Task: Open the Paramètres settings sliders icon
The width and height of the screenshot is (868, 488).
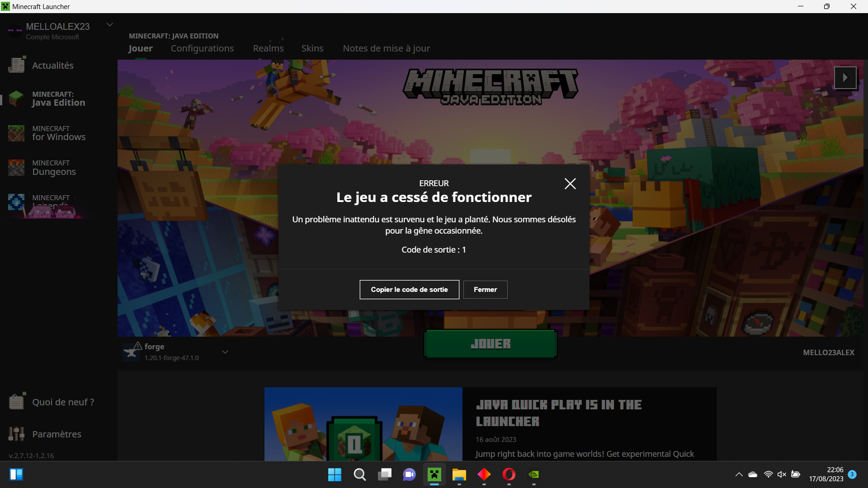Action: (x=16, y=434)
